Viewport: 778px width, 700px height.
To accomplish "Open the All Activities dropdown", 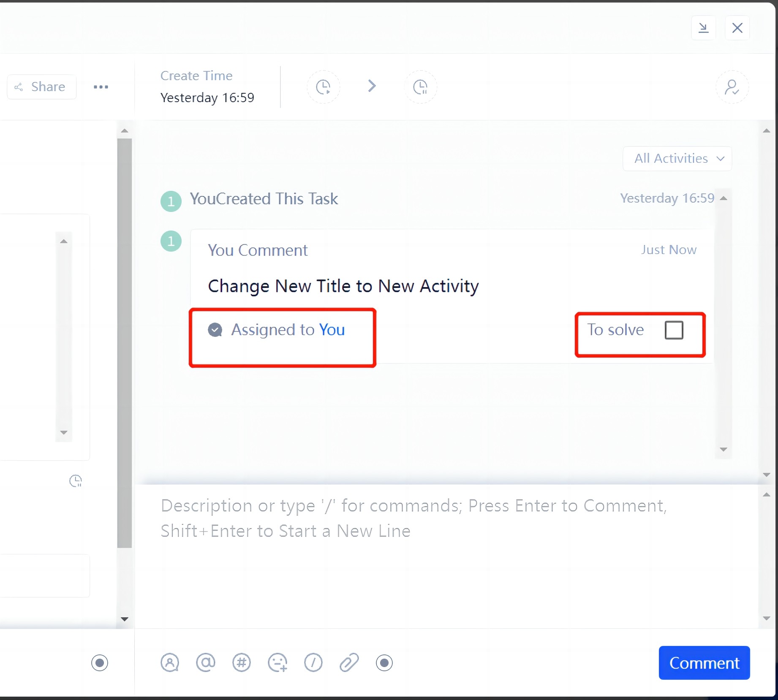I will (677, 159).
